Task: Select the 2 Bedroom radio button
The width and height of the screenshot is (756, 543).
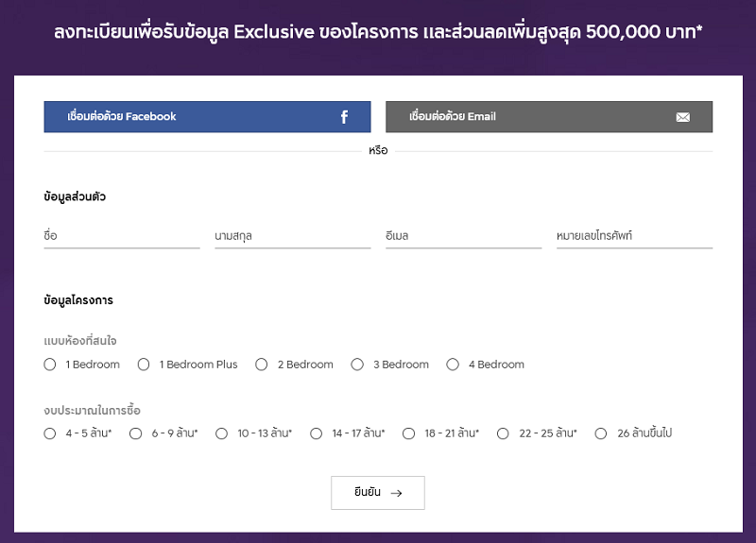Action: click(262, 365)
